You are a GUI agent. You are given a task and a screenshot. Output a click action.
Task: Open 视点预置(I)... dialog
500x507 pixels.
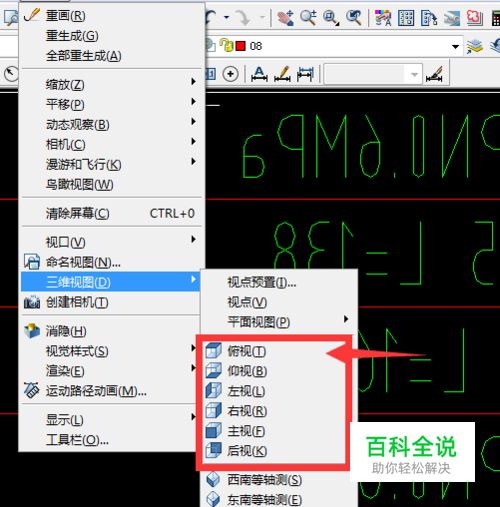click(x=279, y=282)
